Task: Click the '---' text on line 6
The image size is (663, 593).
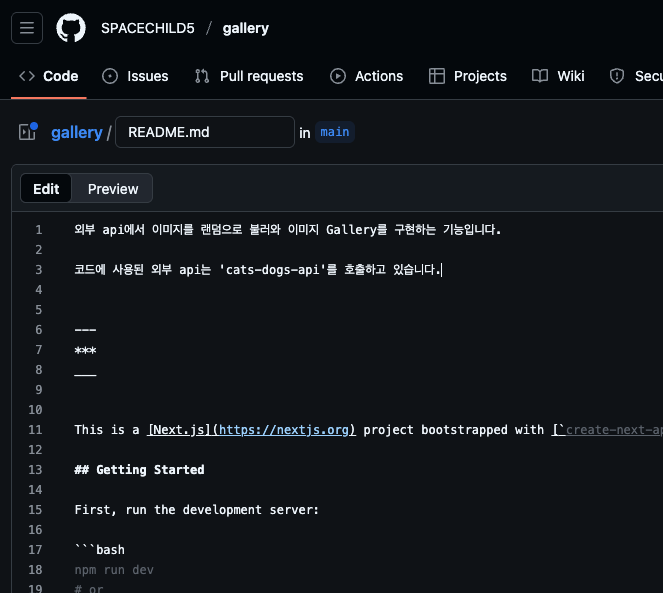Action: coord(85,329)
